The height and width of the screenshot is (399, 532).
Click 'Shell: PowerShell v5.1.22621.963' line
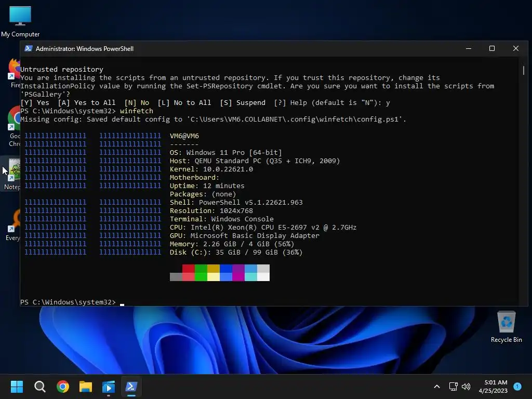coord(236,203)
